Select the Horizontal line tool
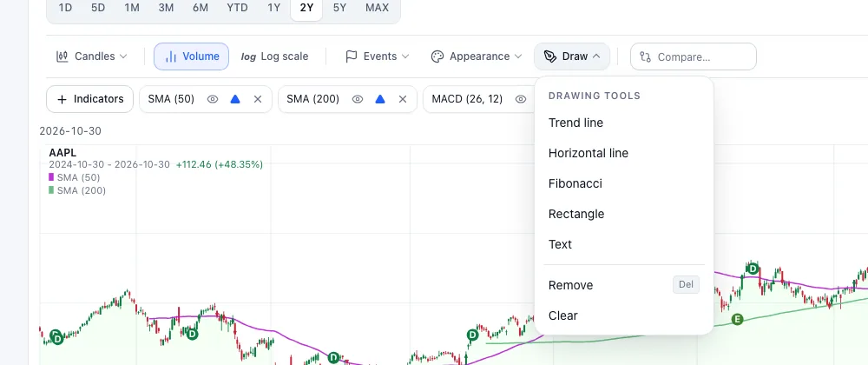Image resolution: width=868 pixels, height=365 pixels. pos(624,154)
